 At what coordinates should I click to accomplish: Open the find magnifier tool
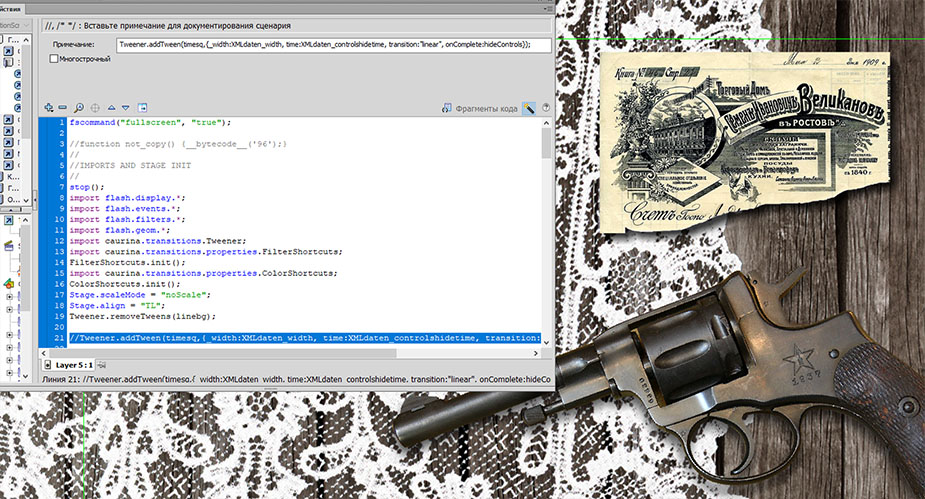pos(78,107)
